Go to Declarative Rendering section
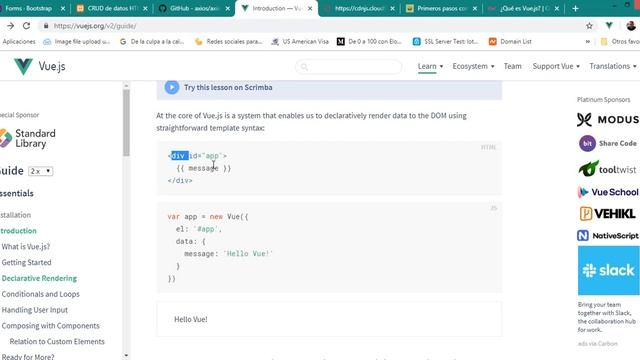This screenshot has height=360, width=640. (39, 278)
